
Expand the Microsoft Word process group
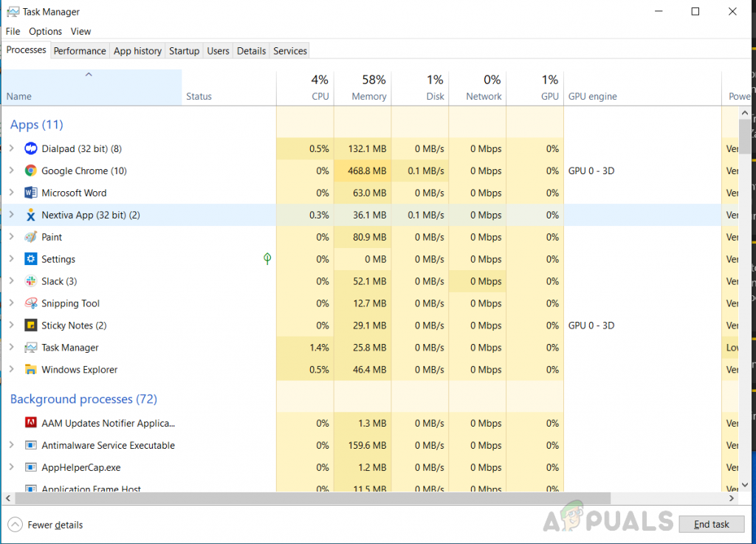pos(12,193)
